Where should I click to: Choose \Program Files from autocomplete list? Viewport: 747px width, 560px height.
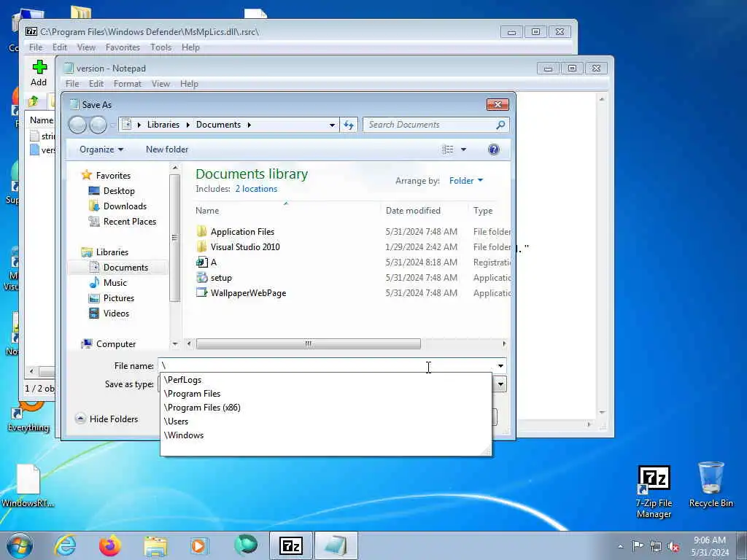(x=326, y=394)
